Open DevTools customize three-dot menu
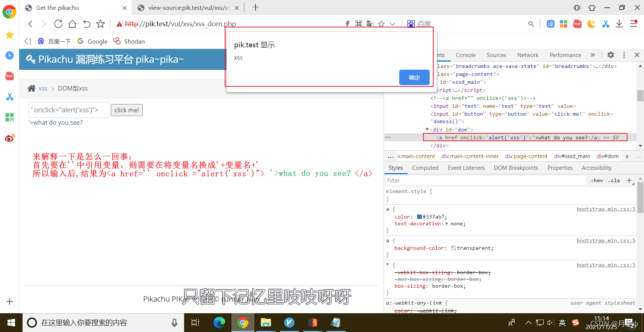 point(624,55)
